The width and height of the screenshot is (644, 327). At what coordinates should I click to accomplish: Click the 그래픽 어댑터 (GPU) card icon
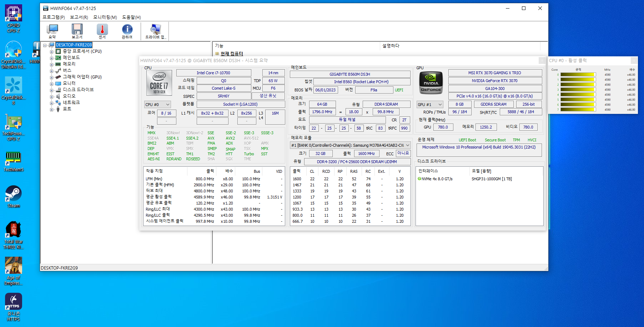pyautogui.click(x=58, y=77)
